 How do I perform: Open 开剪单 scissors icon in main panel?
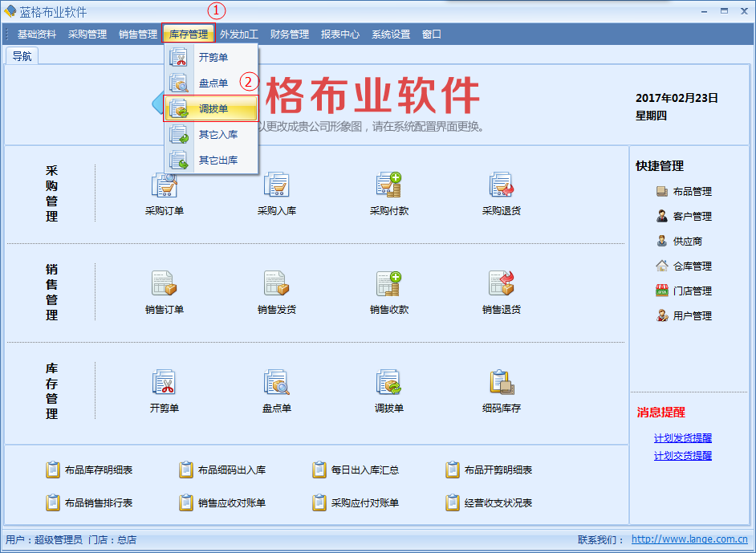pos(165,382)
